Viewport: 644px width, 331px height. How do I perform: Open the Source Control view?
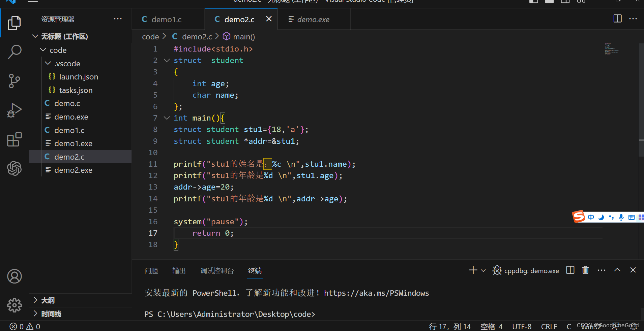(x=14, y=81)
